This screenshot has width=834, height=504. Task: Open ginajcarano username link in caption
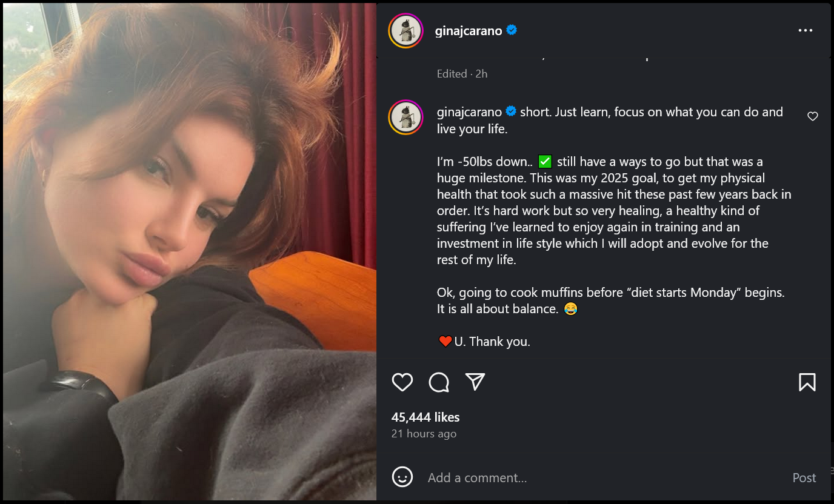(469, 112)
